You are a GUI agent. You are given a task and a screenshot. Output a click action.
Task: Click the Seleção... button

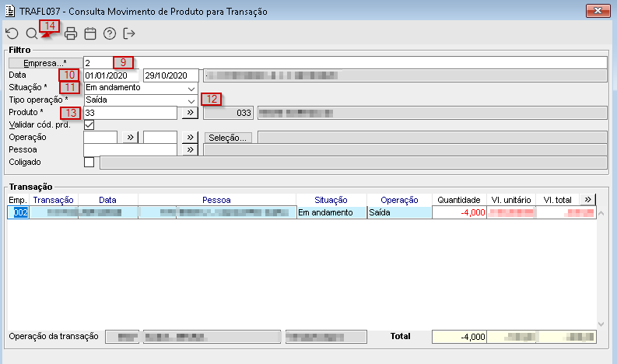(x=228, y=138)
